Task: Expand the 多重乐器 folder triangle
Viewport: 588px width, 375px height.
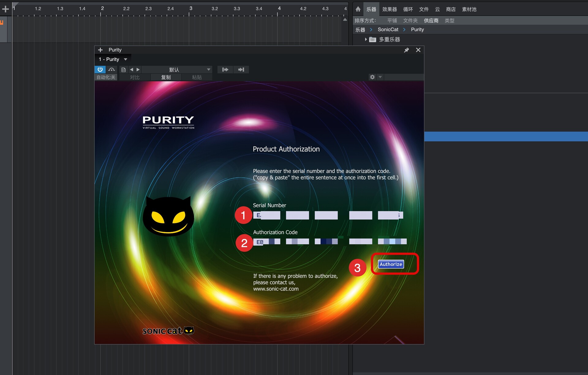Action: 366,39
